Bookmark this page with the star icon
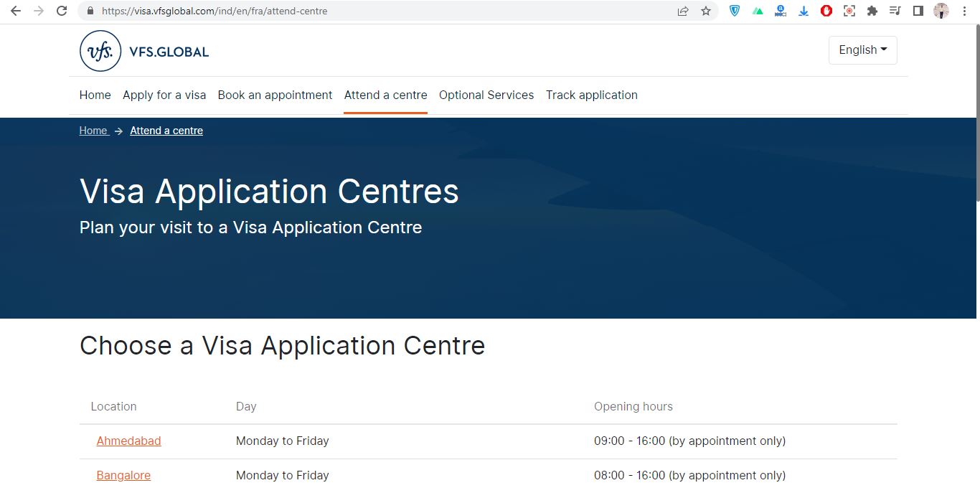 (x=706, y=11)
